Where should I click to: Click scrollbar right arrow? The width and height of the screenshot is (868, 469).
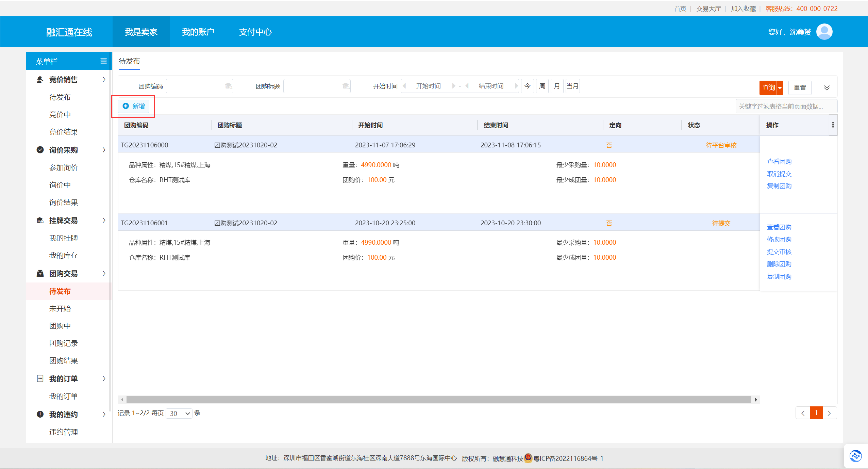[x=756, y=400]
